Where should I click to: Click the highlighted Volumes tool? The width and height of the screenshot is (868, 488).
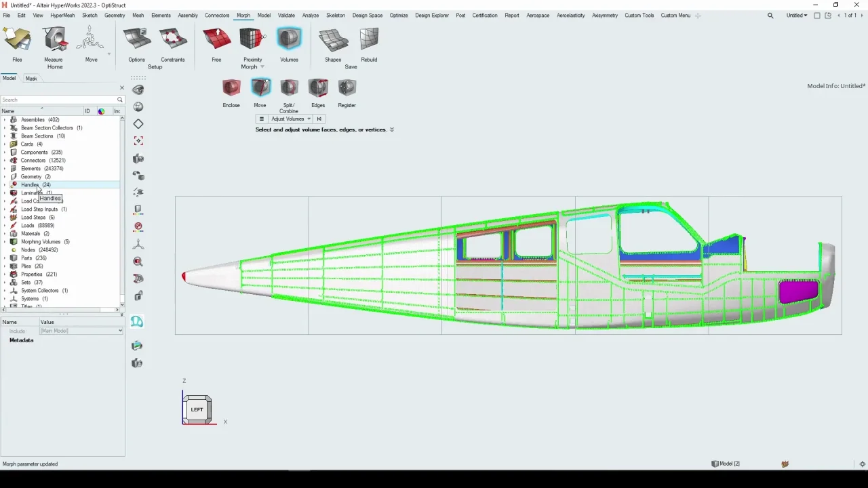(x=289, y=45)
